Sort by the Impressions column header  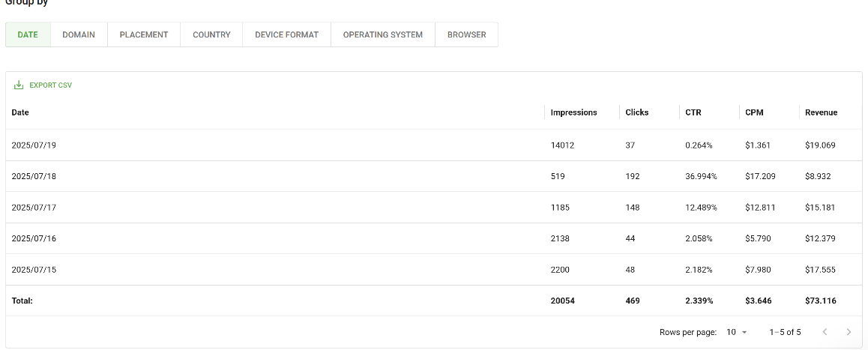[x=573, y=112]
